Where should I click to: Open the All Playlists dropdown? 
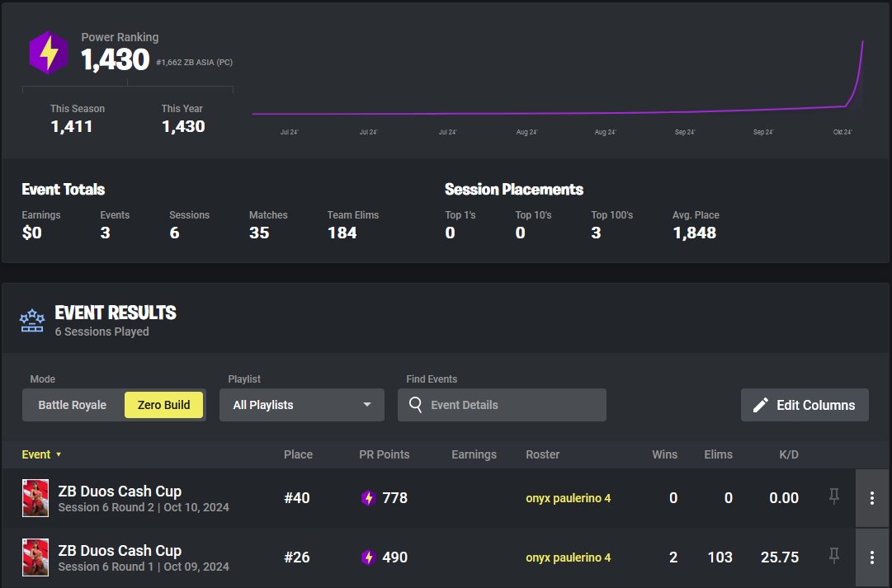coord(301,404)
